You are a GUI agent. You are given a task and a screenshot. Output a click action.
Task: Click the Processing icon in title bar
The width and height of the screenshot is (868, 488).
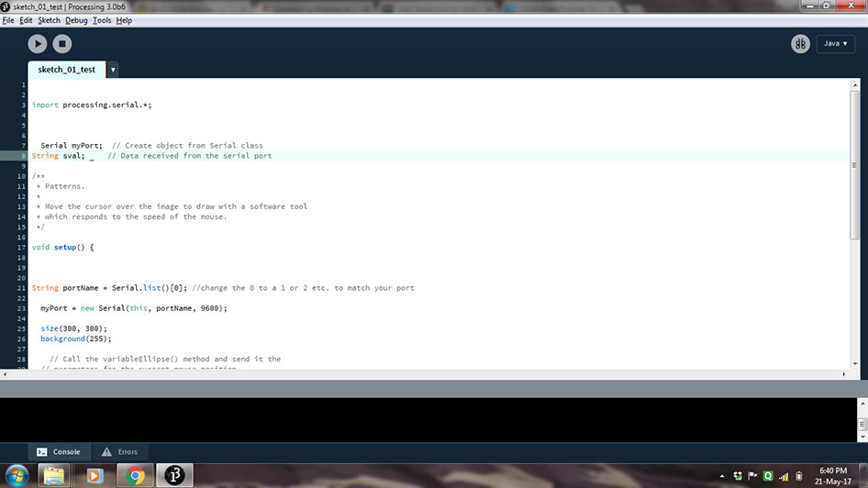tap(5, 6)
